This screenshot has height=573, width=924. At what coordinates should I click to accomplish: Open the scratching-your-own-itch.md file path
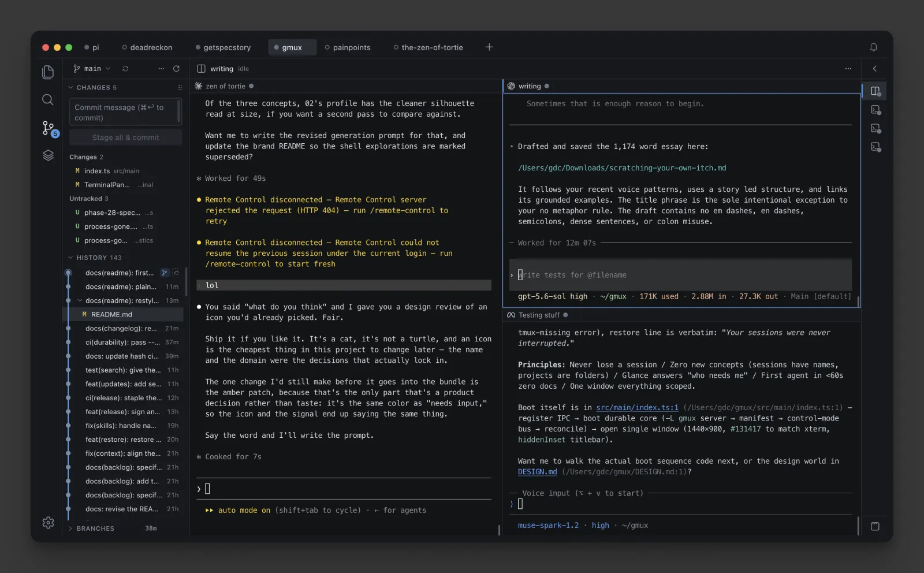pyautogui.click(x=622, y=168)
